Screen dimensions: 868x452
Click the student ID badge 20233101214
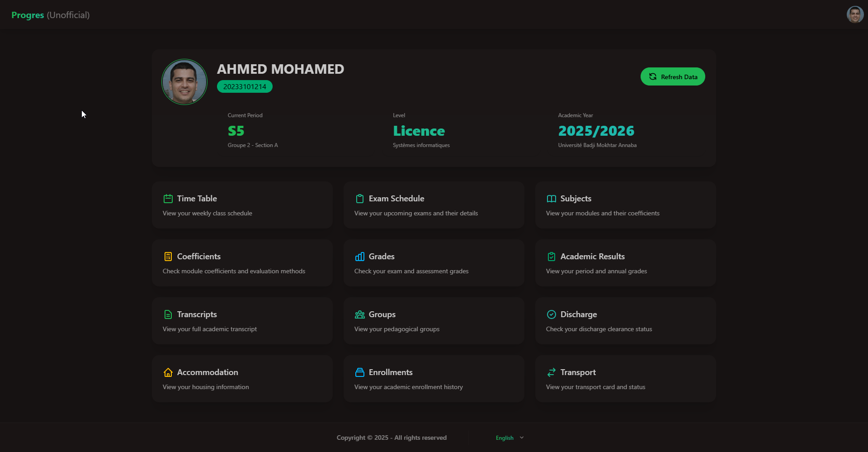[245, 86]
